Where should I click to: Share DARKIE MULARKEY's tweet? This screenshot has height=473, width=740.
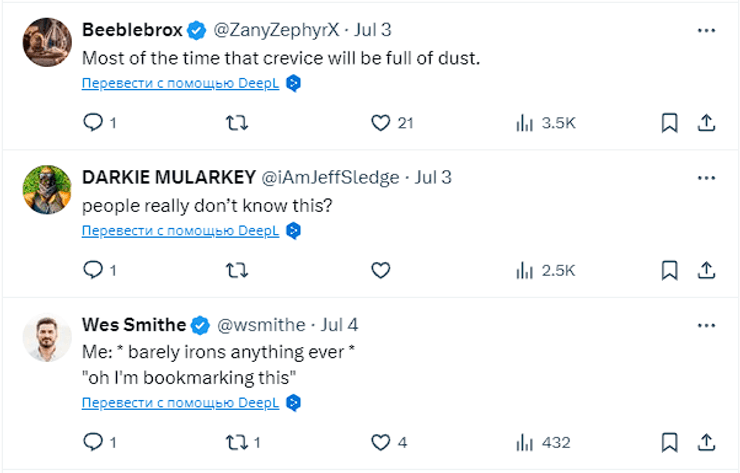click(705, 270)
